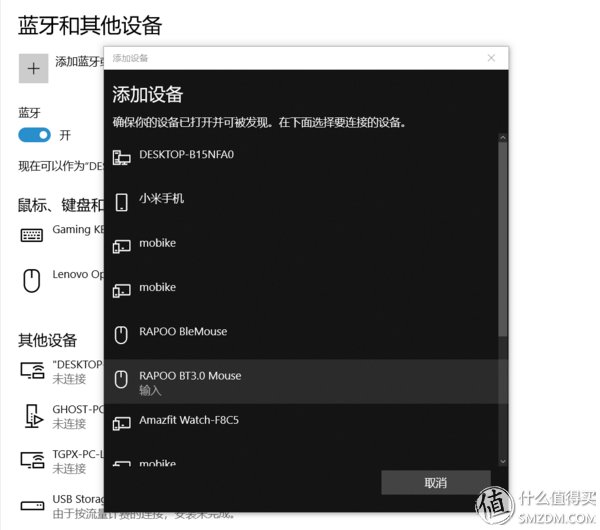Screen dimensions: 600x530
Task: Pick the 小米手机 device name
Action: coord(161,199)
